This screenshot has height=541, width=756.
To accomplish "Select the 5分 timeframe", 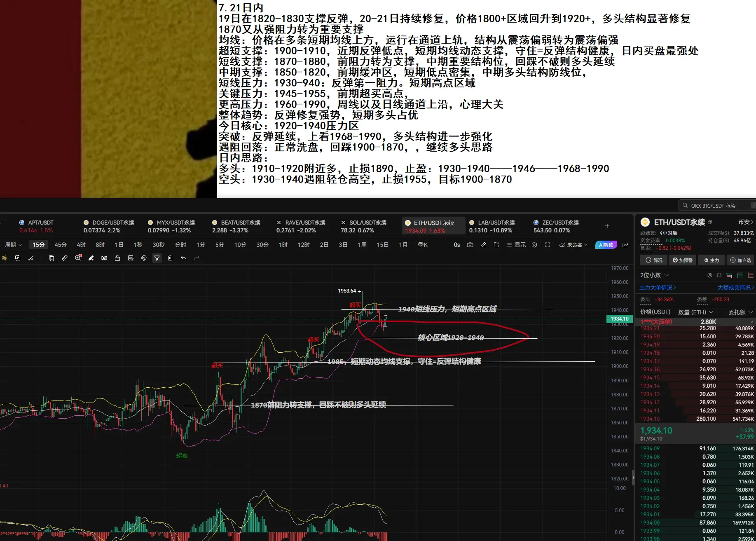I will [x=220, y=245].
